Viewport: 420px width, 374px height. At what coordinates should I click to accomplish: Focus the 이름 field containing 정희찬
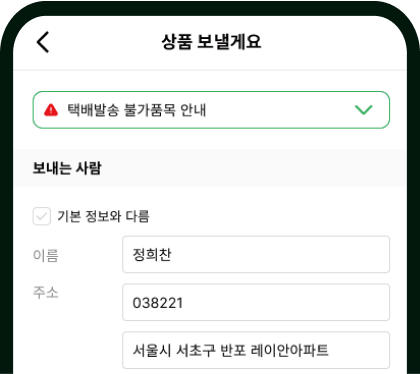tap(256, 254)
